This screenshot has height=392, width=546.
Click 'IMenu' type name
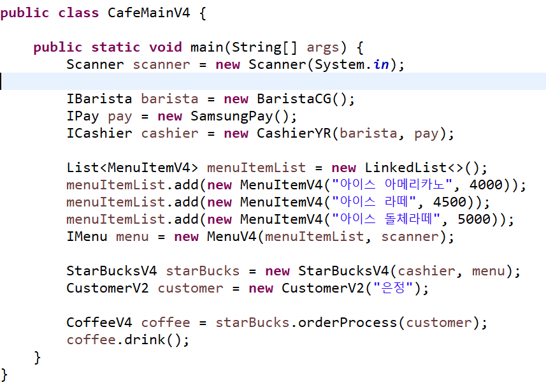pyautogui.click(x=87, y=237)
